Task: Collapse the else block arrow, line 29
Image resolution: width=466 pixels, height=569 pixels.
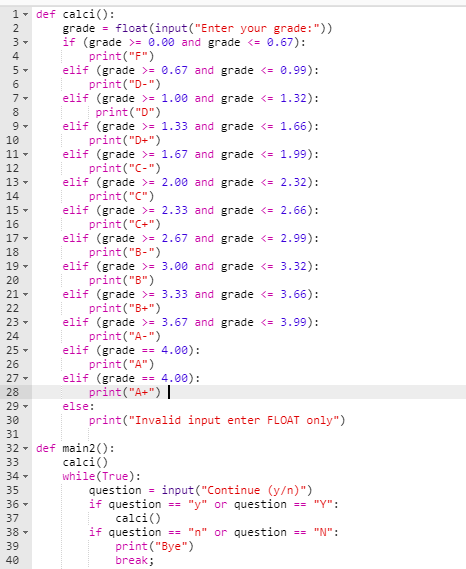Action: point(25,406)
